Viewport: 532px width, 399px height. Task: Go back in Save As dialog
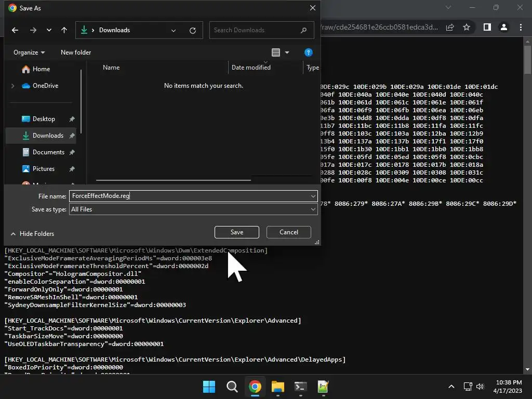tap(15, 30)
